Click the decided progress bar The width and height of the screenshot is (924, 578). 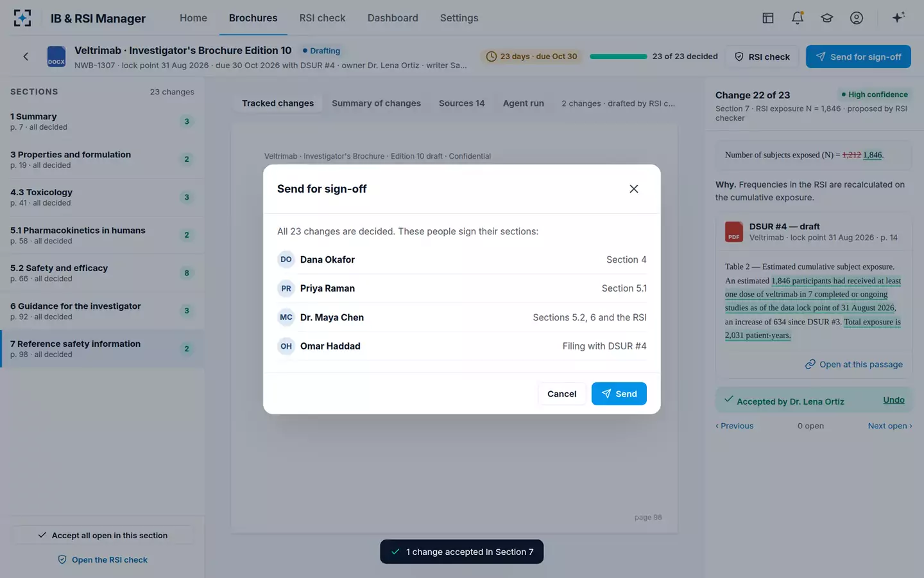[619, 57]
